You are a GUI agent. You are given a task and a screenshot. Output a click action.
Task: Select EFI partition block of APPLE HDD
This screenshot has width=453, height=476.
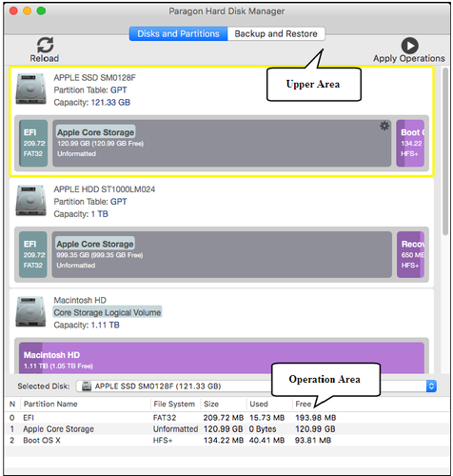click(33, 255)
